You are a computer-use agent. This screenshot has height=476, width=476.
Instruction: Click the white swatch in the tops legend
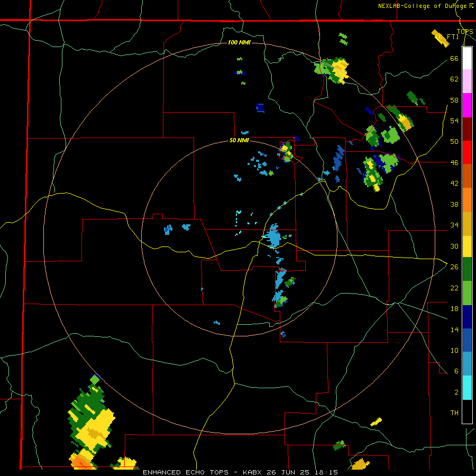[x=467, y=58]
